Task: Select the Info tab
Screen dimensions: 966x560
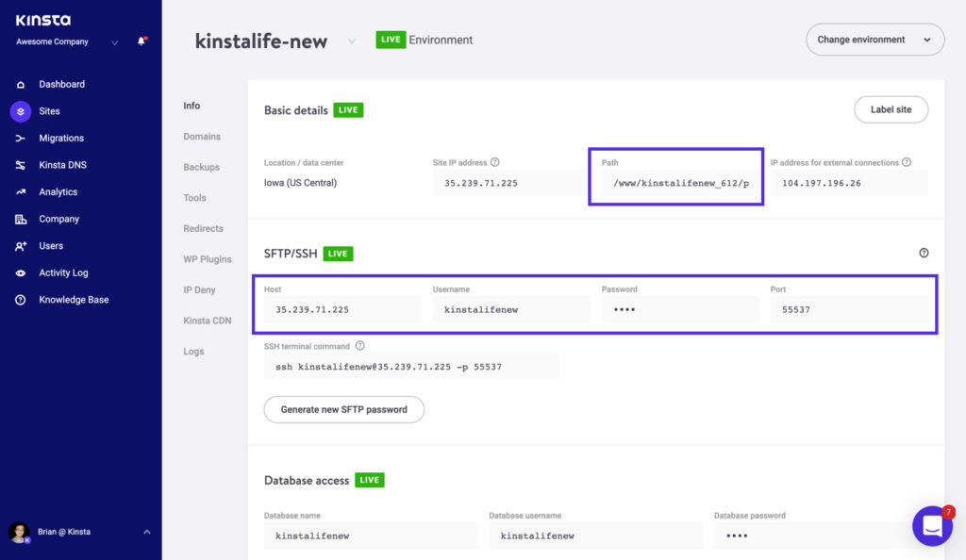Action: (192, 106)
